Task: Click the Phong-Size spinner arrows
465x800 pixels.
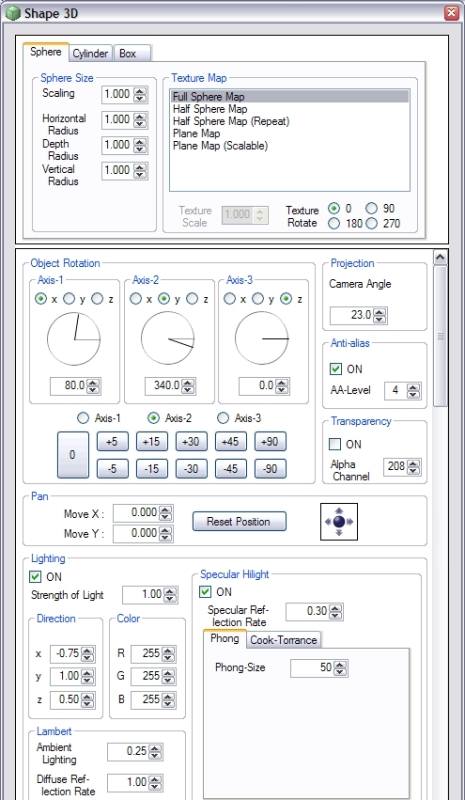Action: [340, 668]
